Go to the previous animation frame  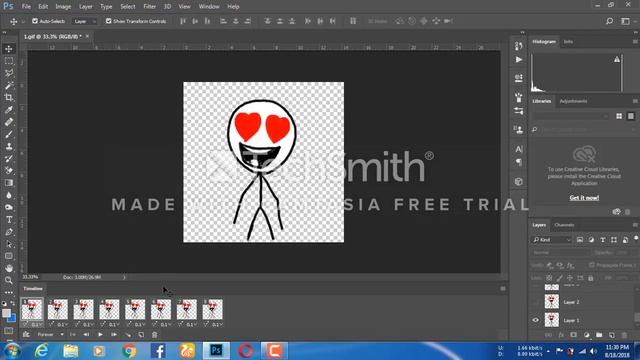coord(86,335)
